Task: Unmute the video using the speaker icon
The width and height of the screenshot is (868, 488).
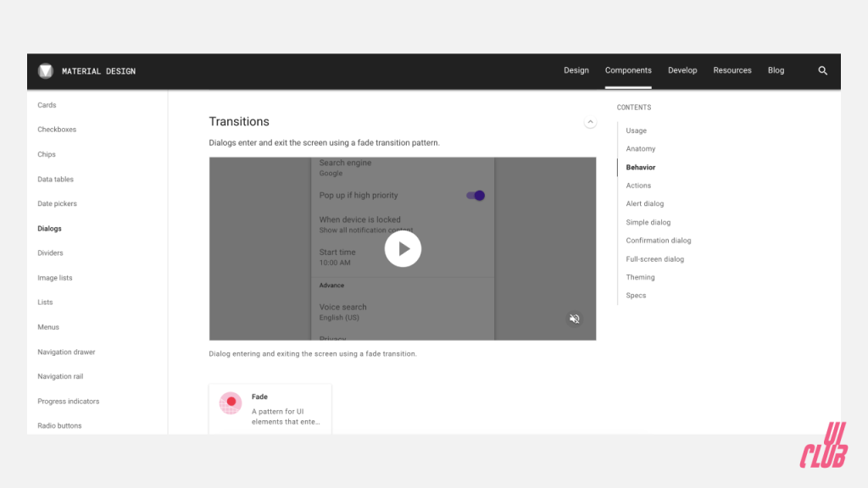Action: [x=574, y=319]
